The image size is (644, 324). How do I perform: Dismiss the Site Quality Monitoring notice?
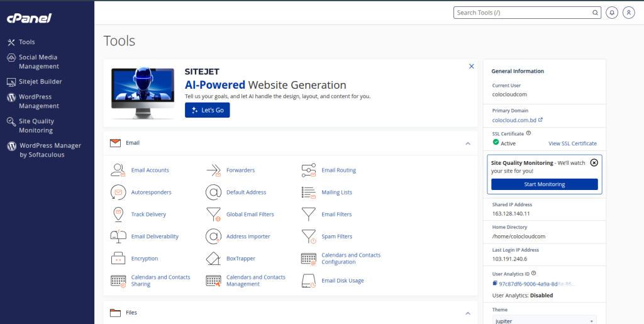coord(594,162)
